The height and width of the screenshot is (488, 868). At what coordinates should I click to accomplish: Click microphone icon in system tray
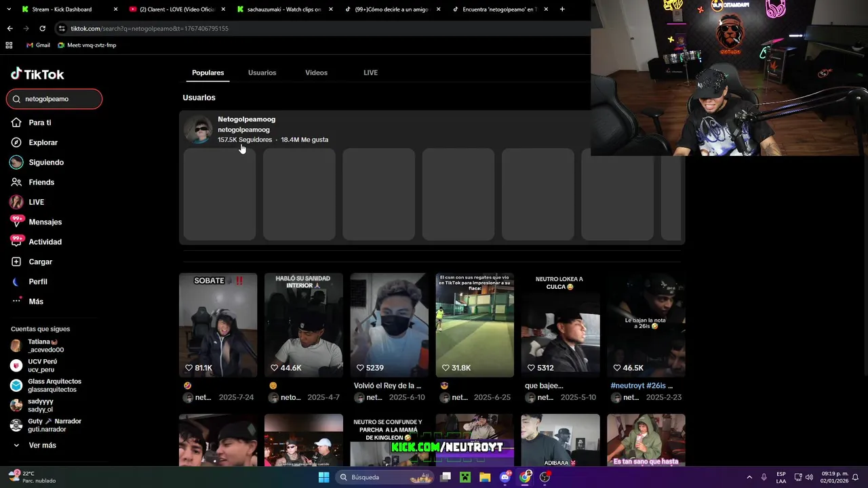click(x=764, y=477)
